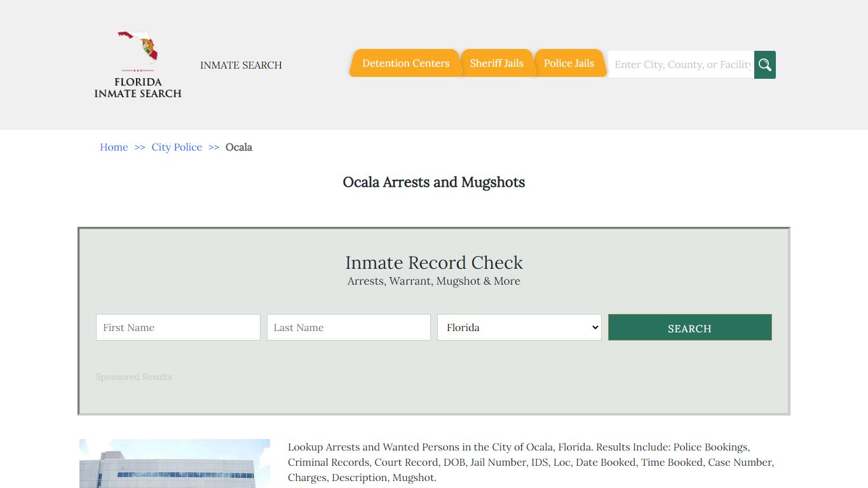Viewport: 868px width, 488px height.
Task: Focus the City, County, or Facility search box
Action: 681,65
